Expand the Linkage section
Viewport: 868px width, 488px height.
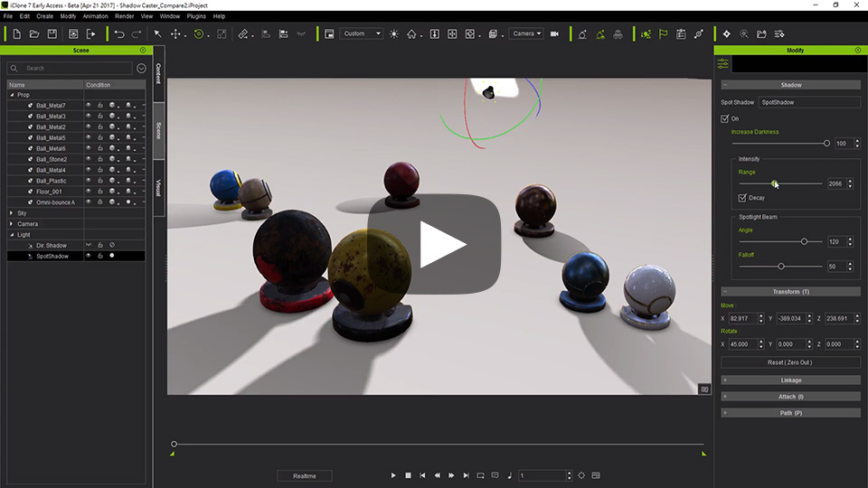click(x=790, y=380)
